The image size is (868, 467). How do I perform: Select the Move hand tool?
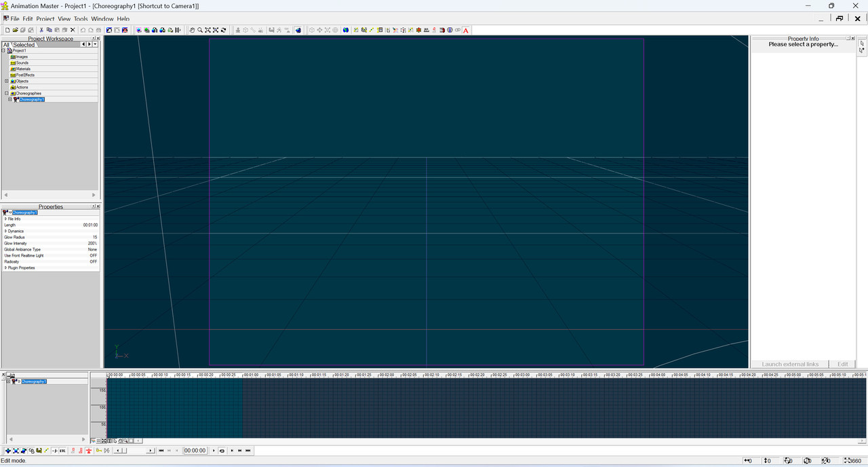tap(192, 30)
